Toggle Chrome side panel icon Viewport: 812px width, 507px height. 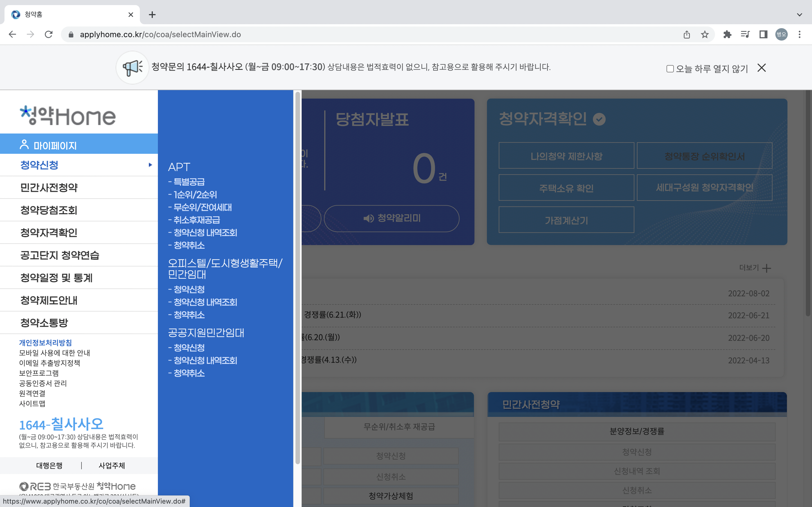point(763,35)
